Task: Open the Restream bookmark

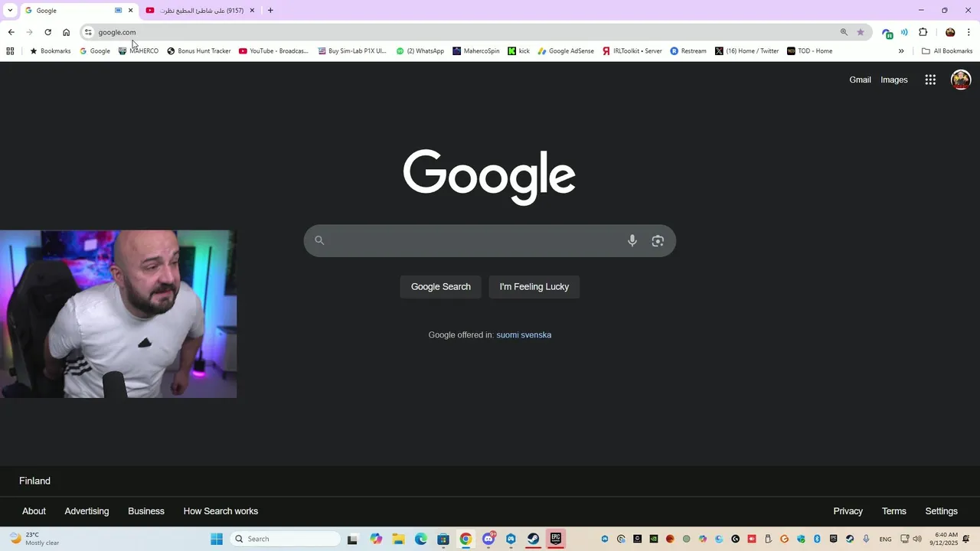Action: (x=688, y=51)
